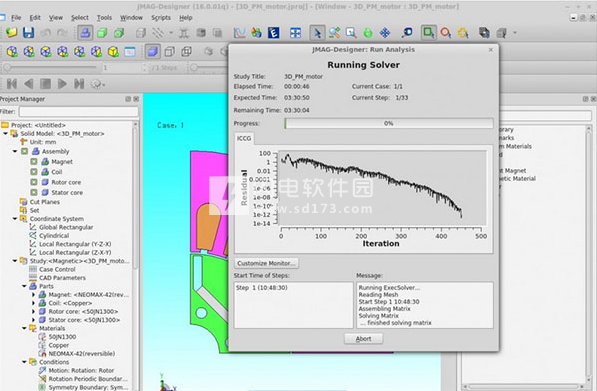Expand the Magnet NEOMAX-42 part entry

point(34,295)
